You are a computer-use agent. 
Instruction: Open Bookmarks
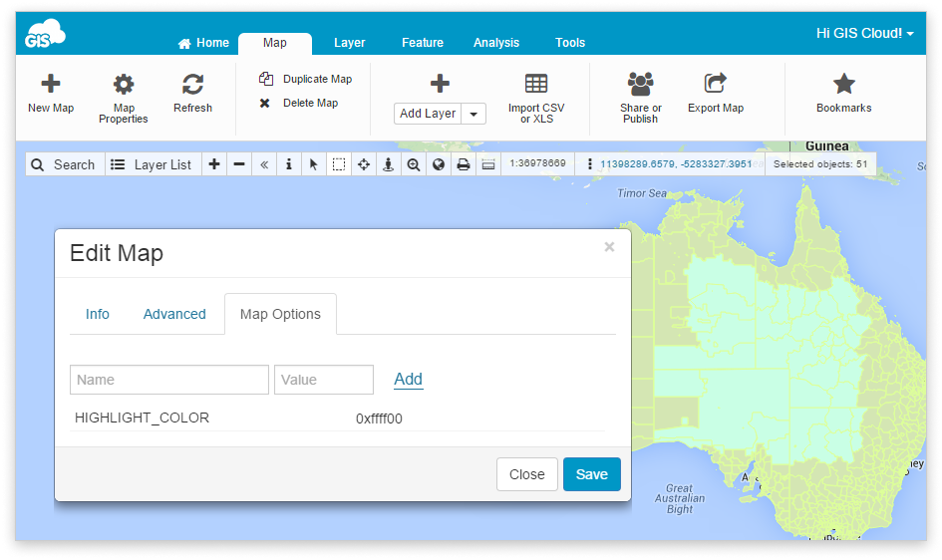(843, 93)
